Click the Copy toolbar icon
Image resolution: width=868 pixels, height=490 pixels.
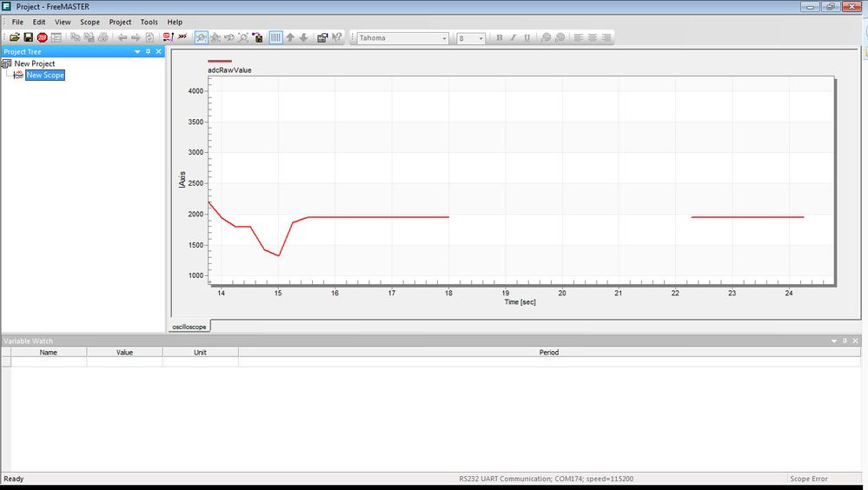tap(76, 37)
